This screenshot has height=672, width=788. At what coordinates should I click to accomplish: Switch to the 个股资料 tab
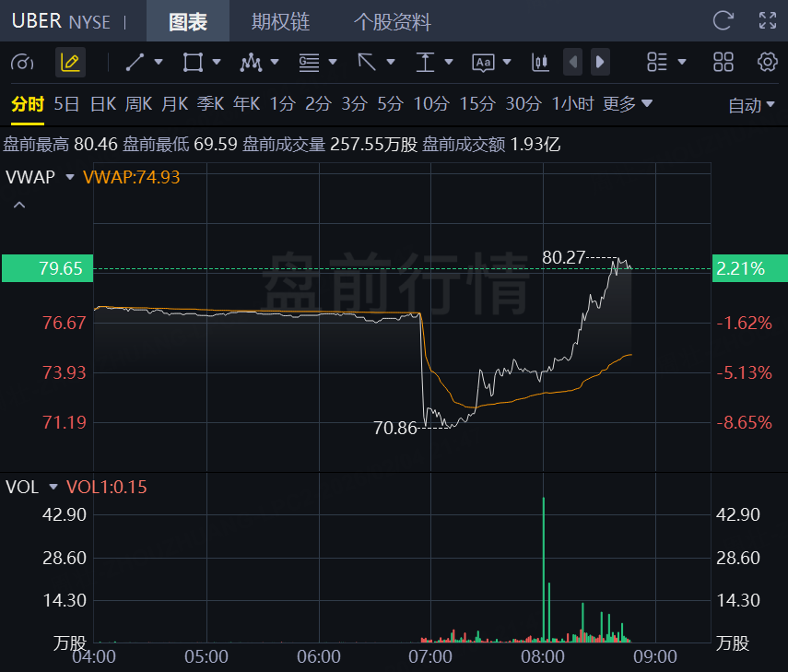coord(392,21)
